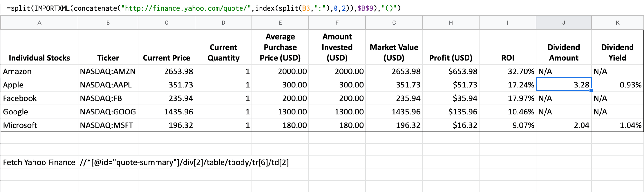
Task: Select column I header
Action: [x=508, y=23]
